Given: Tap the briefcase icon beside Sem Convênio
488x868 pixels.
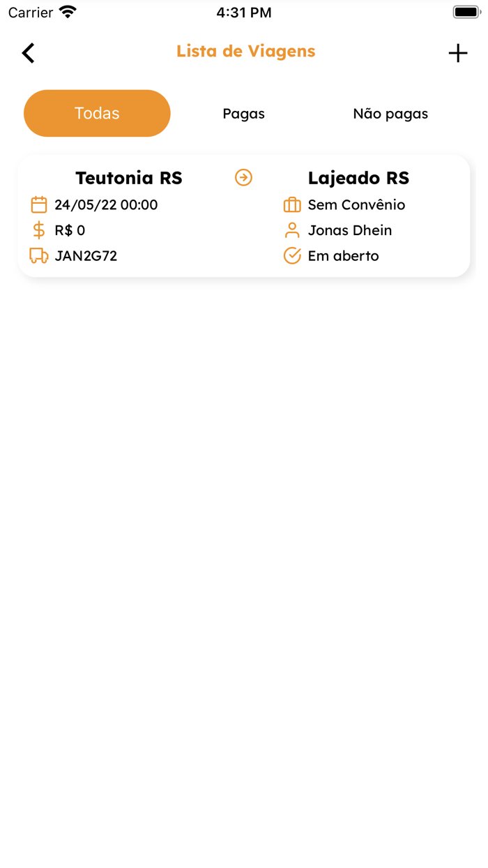Looking at the screenshot, I should tap(292, 205).
